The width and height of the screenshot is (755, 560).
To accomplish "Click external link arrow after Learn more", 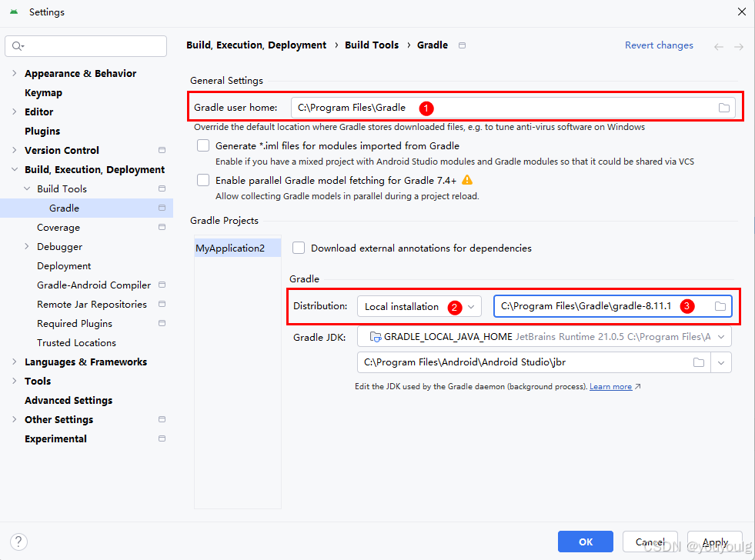I will [637, 386].
